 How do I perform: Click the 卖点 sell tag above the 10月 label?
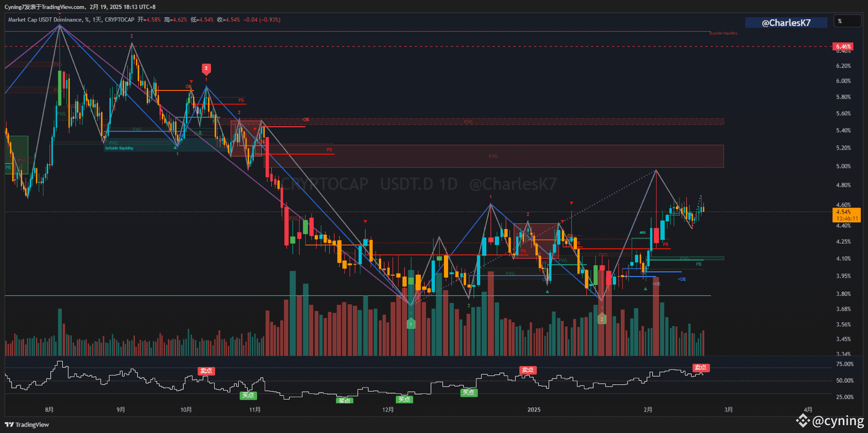coord(206,371)
